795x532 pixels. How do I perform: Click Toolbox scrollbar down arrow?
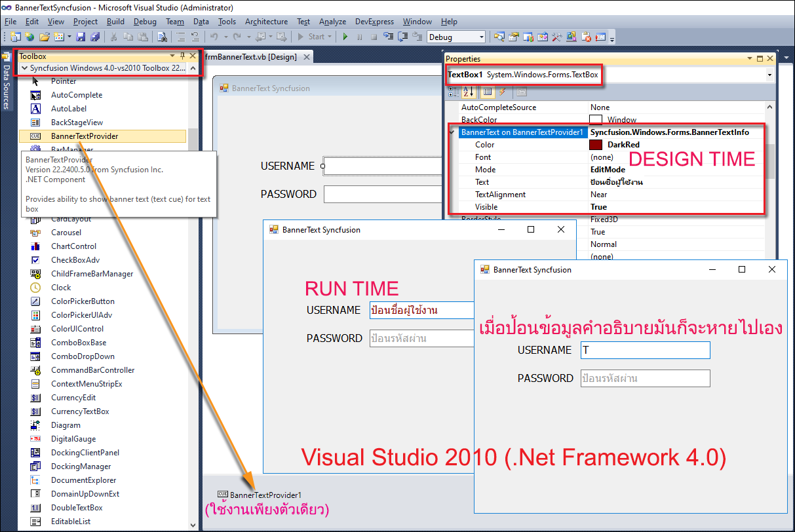point(193,524)
